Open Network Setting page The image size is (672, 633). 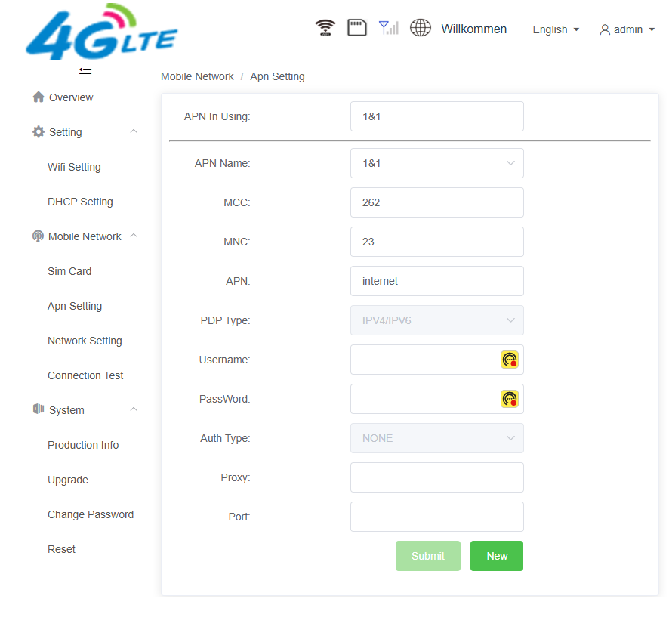pos(85,341)
